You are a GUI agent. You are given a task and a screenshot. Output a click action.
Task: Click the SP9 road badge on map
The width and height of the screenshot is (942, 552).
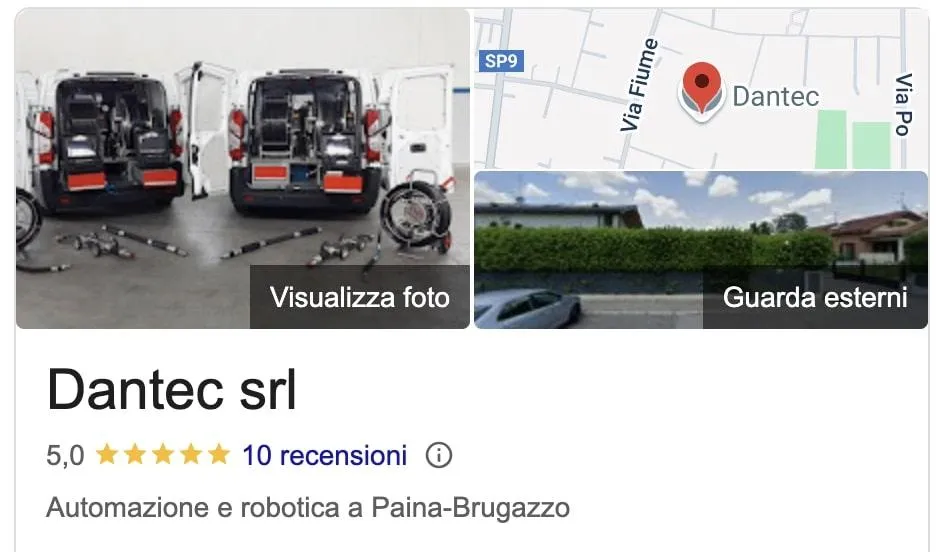501,61
